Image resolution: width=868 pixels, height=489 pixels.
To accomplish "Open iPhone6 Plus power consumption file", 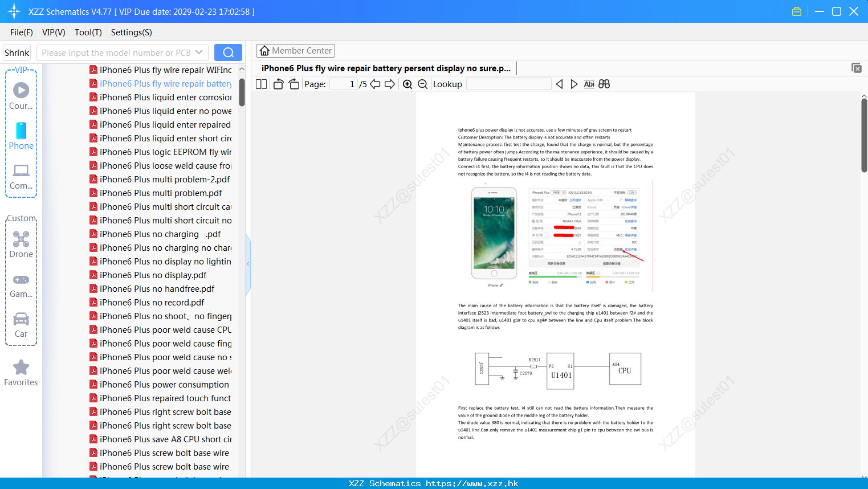I will point(161,384).
